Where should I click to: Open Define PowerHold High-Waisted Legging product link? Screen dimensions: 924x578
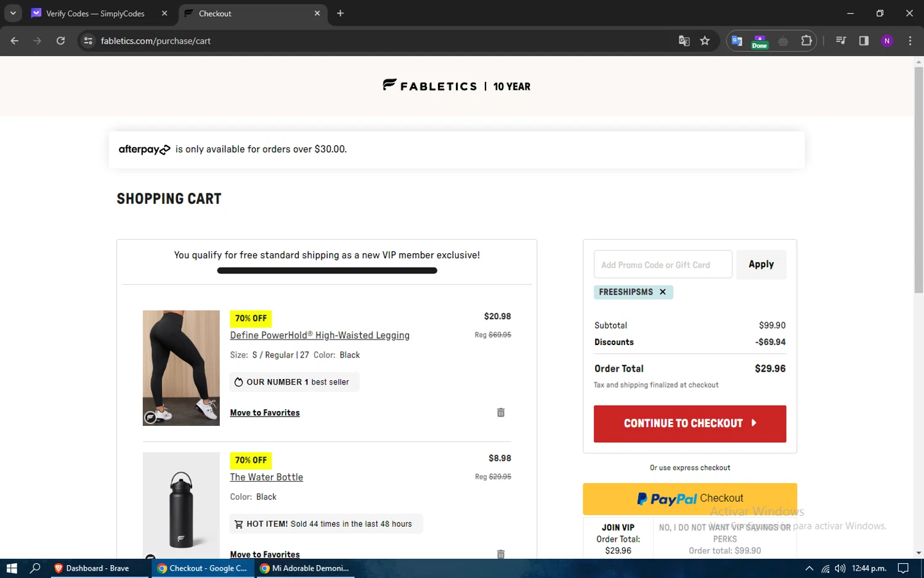click(x=320, y=335)
